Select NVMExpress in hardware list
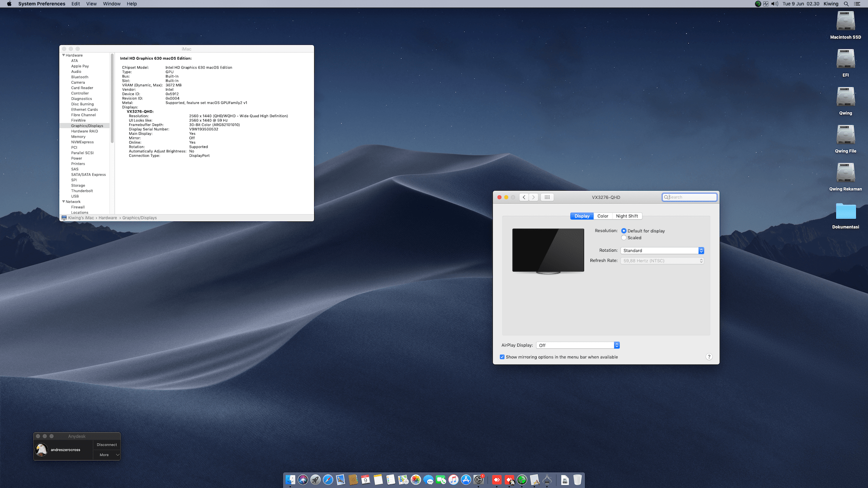The image size is (868, 488). [x=82, y=142]
